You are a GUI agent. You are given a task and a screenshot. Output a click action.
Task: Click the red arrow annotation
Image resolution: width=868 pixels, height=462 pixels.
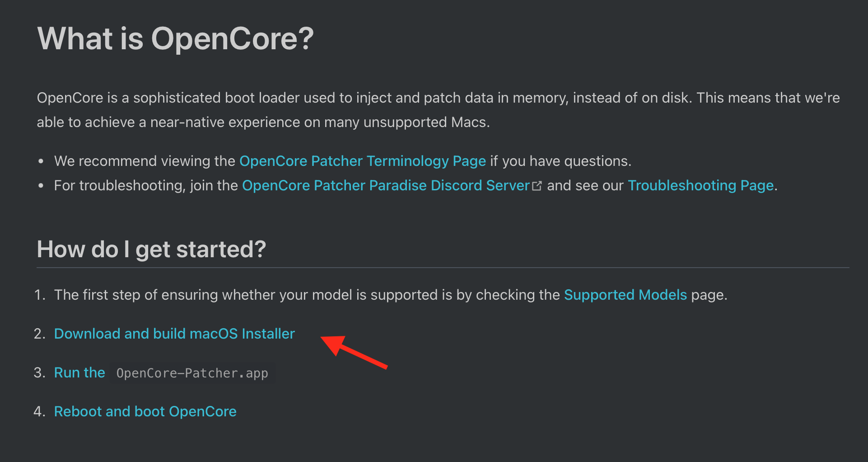354,352
